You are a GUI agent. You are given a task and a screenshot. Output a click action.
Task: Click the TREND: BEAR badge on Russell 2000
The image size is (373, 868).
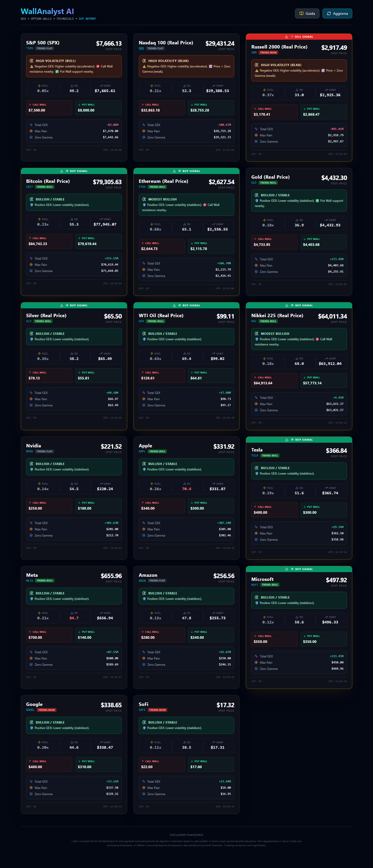(269, 53)
